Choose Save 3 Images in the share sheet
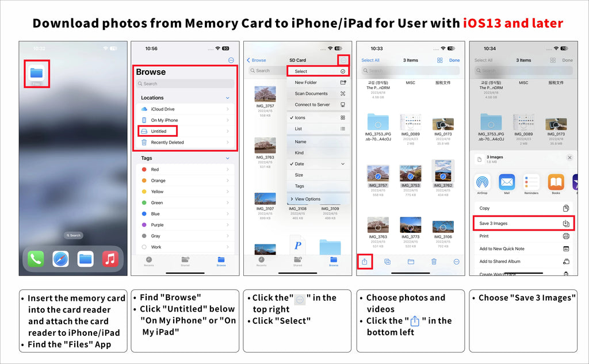 (523, 223)
